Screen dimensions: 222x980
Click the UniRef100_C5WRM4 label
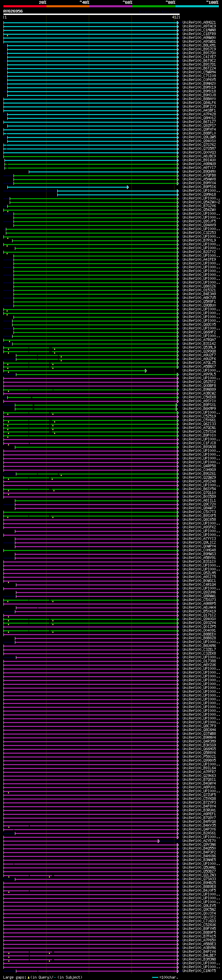199,72
